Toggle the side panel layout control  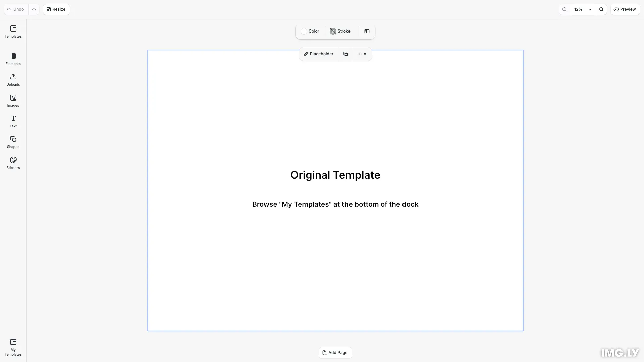coord(367,31)
